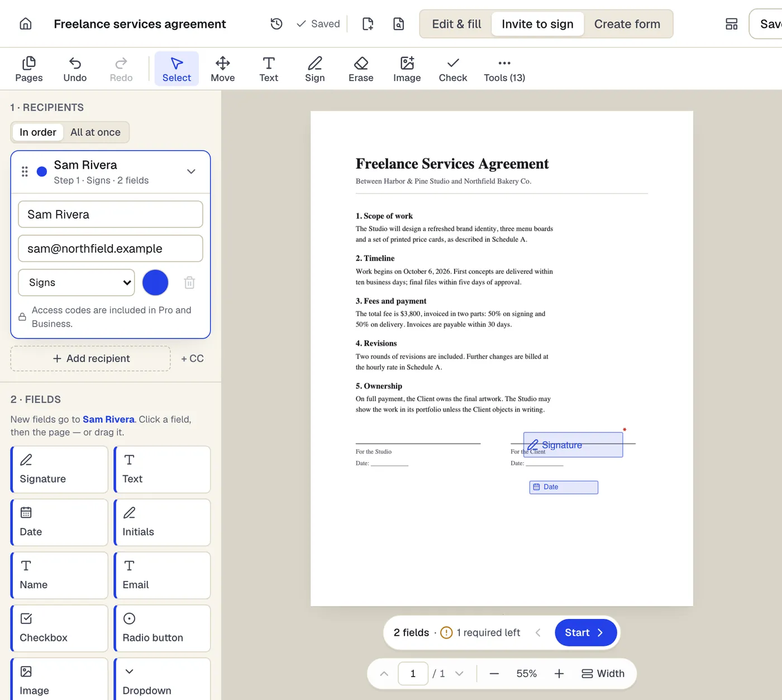Click the recipient name field

(x=111, y=215)
